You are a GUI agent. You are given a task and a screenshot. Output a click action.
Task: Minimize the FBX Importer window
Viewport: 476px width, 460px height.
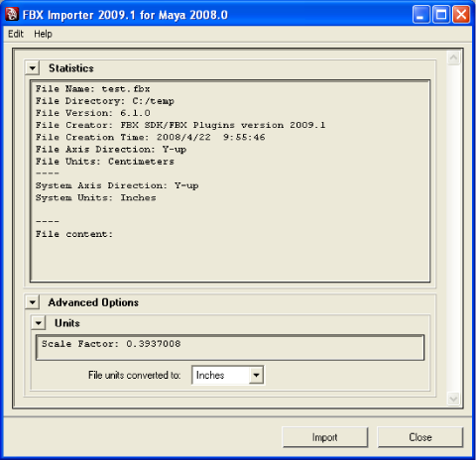pyautogui.click(x=421, y=15)
